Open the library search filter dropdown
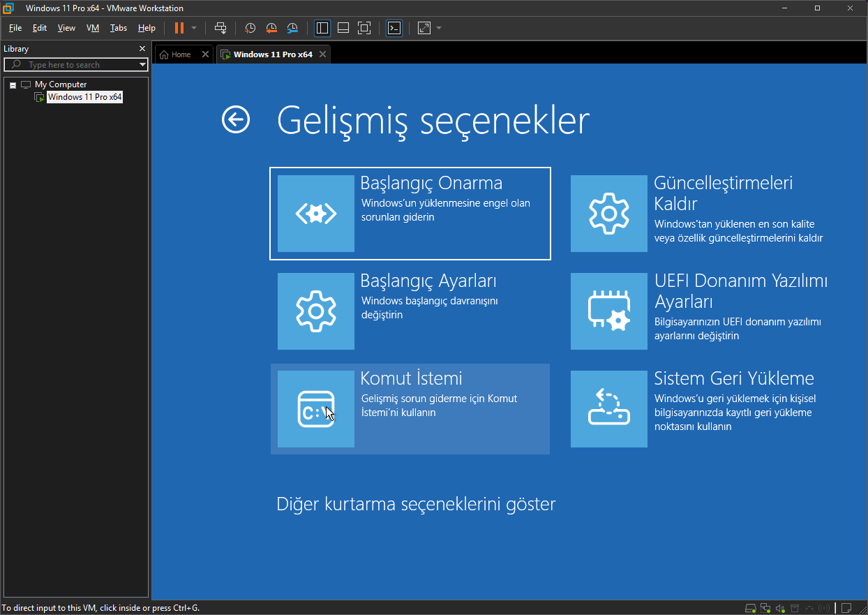 click(x=142, y=65)
